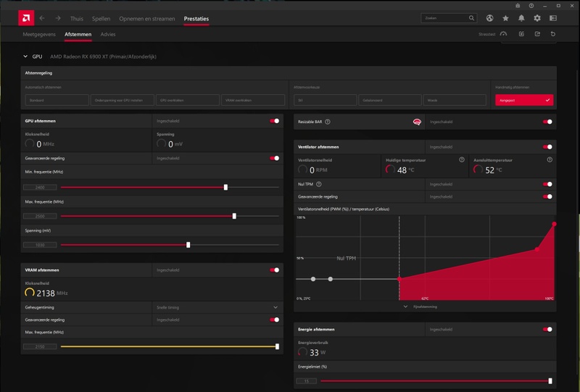The image size is (580, 392).
Task: Open Nul TPM help icon
Action: (319, 184)
